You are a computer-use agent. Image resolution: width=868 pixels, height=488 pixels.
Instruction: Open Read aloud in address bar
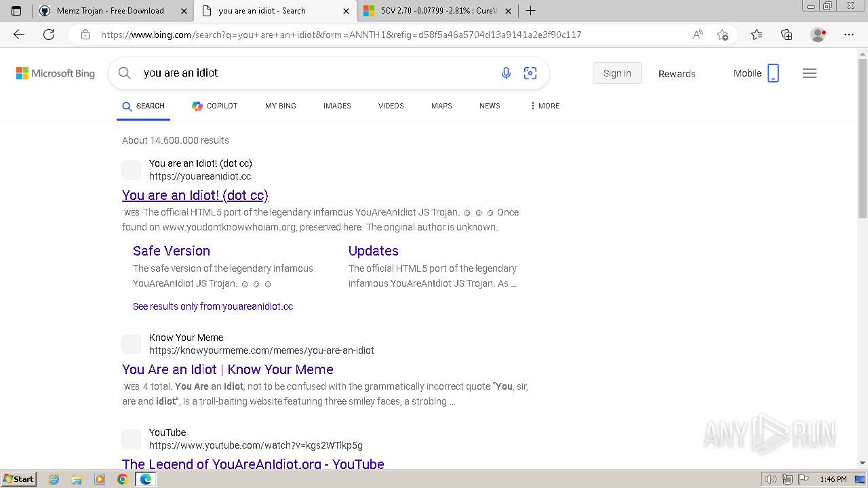point(698,35)
